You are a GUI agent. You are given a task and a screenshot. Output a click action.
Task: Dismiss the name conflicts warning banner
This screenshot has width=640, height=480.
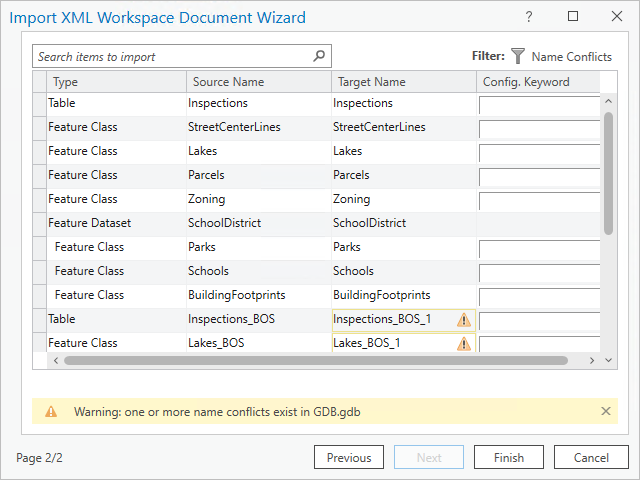pos(605,411)
